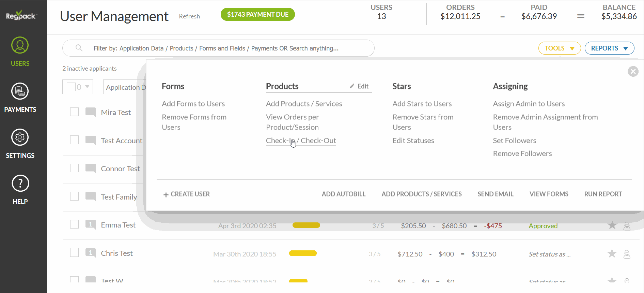
Task: Click the $1743 PAYMENT DUE button
Action: point(257,14)
